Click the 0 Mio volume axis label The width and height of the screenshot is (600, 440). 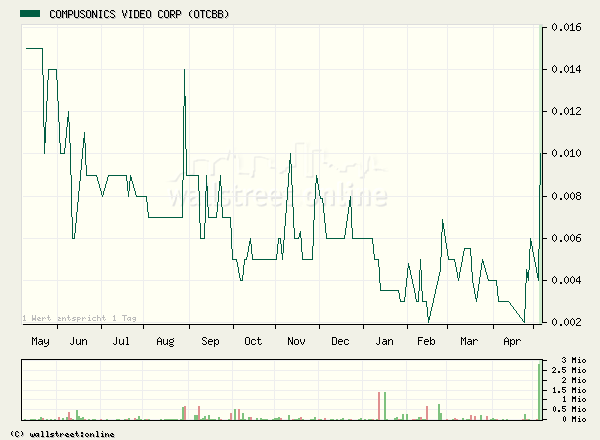[x=574, y=419]
